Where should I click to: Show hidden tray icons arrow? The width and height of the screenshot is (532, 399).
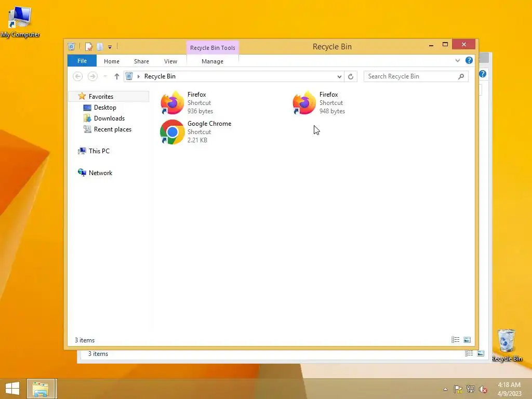point(445,389)
